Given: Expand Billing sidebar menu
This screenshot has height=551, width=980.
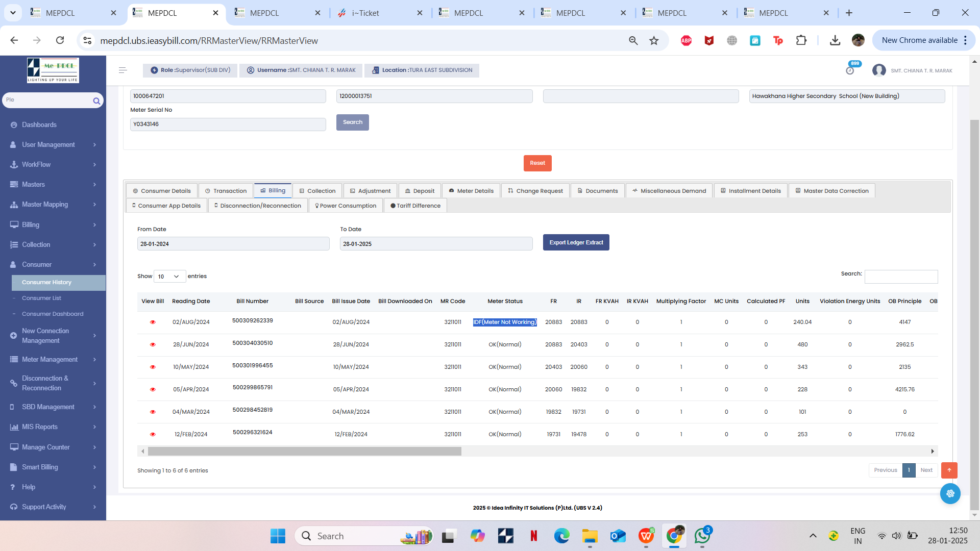Looking at the screenshot, I should click(x=53, y=225).
